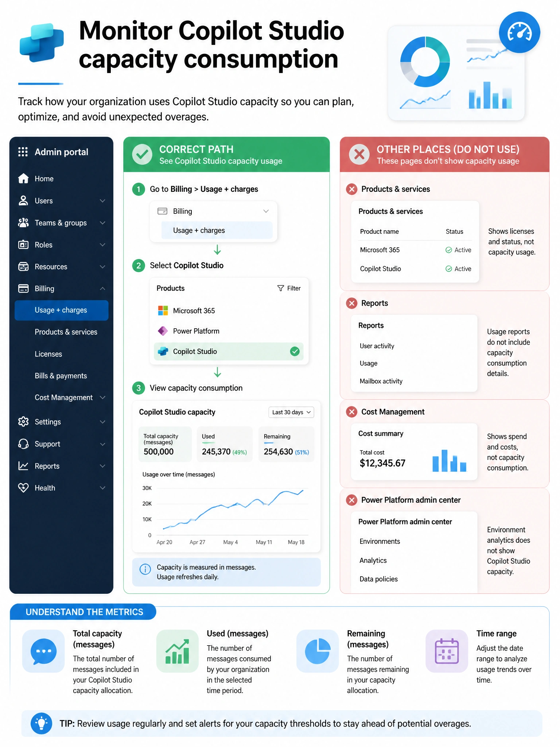This screenshot has width=560, height=747.
Task: Click the info icon beside capacity note
Action: tap(145, 569)
